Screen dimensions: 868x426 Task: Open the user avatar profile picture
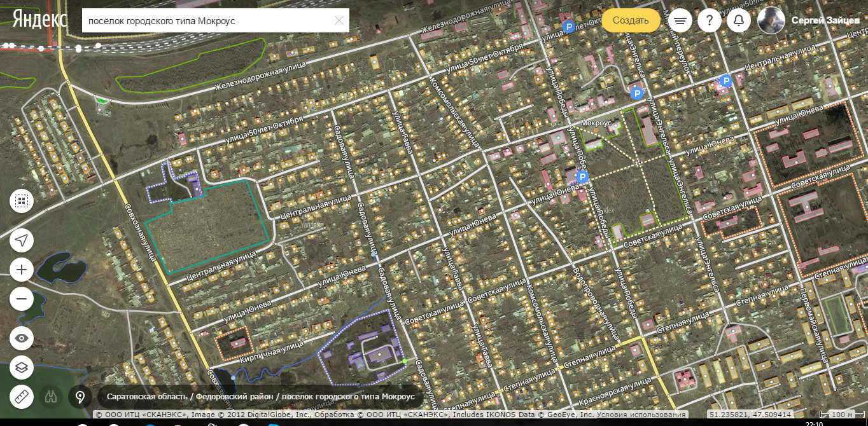(x=771, y=20)
